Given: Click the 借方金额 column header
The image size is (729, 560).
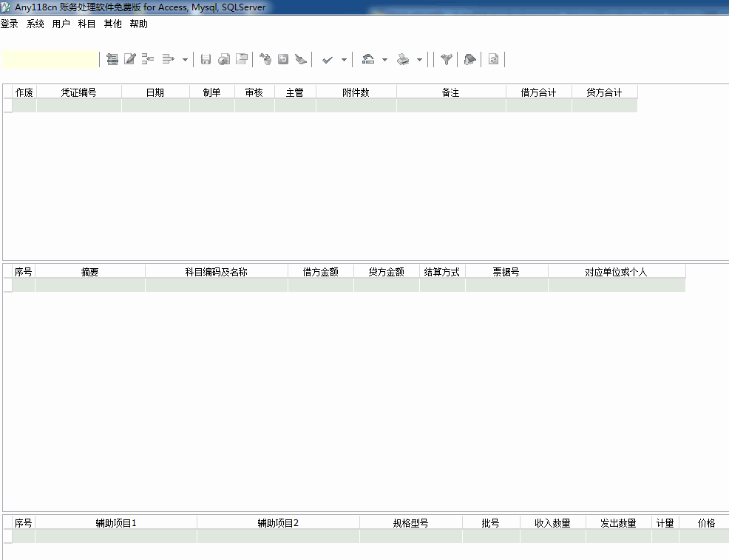Looking at the screenshot, I should [321, 271].
